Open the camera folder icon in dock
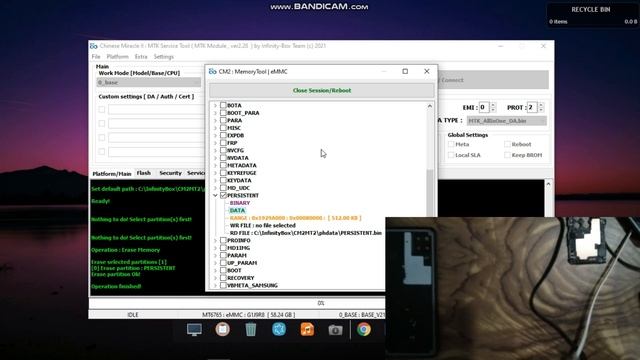Image resolution: width=640 pixels, height=360 pixels. [335, 330]
